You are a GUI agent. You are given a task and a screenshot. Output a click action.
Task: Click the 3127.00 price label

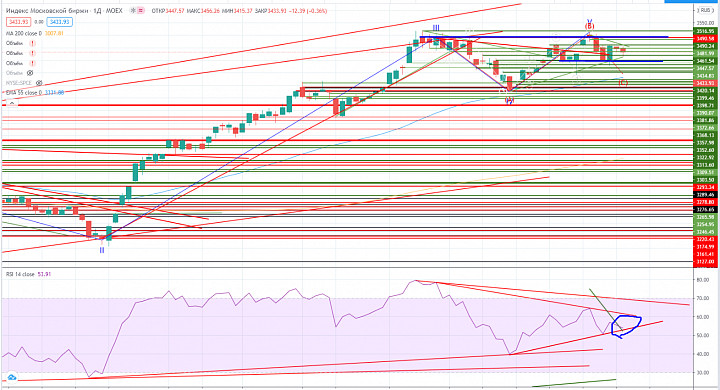pyautogui.click(x=705, y=261)
